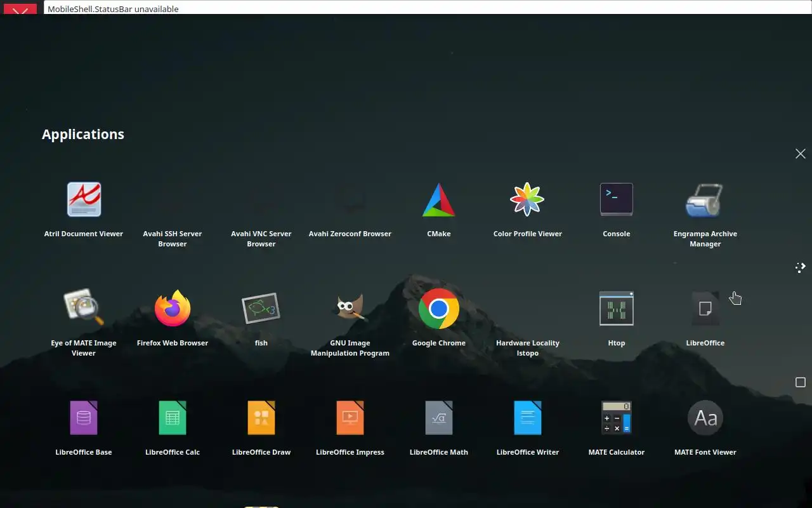812x508 pixels.
Task: Launch CMake application
Action: click(x=439, y=199)
